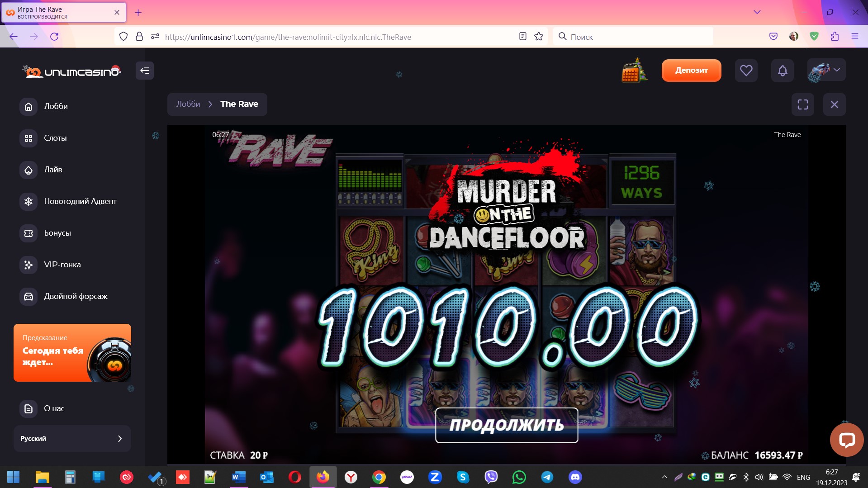Open a new browser tab
The width and height of the screenshot is (868, 488).
tap(138, 13)
